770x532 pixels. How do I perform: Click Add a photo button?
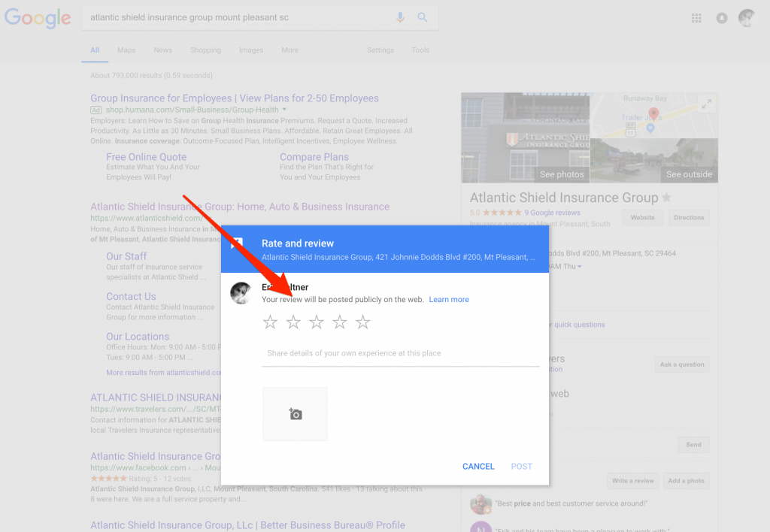pyautogui.click(x=686, y=480)
